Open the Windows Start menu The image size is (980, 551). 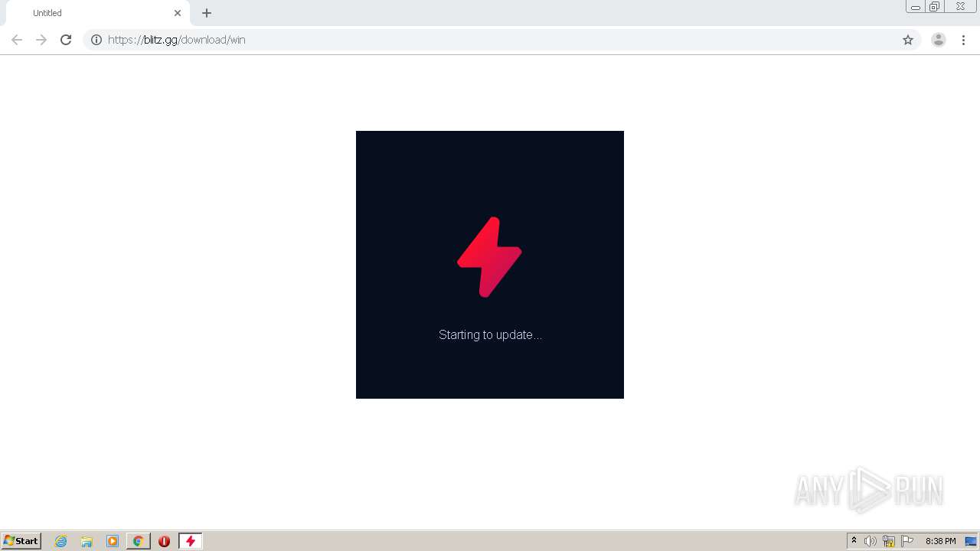point(21,541)
